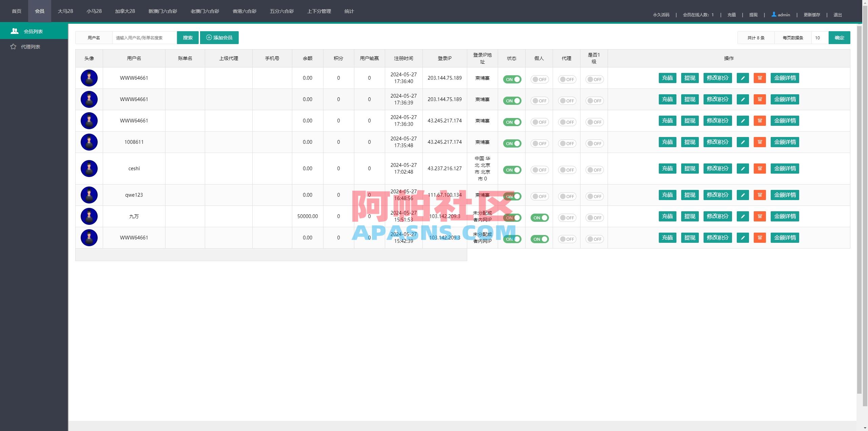
Task: Switch to the 香港六合彩 tab
Action: click(244, 11)
